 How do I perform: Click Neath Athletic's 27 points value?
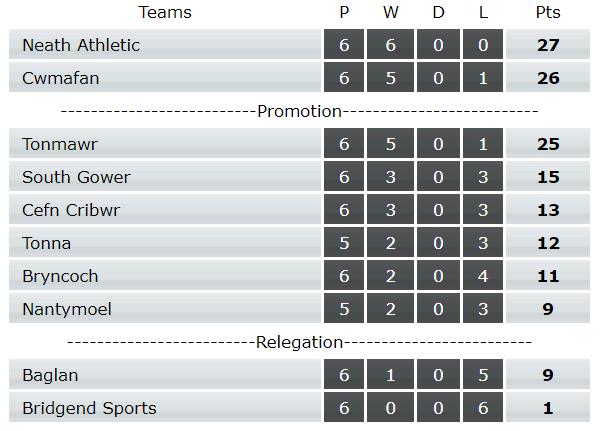548,45
